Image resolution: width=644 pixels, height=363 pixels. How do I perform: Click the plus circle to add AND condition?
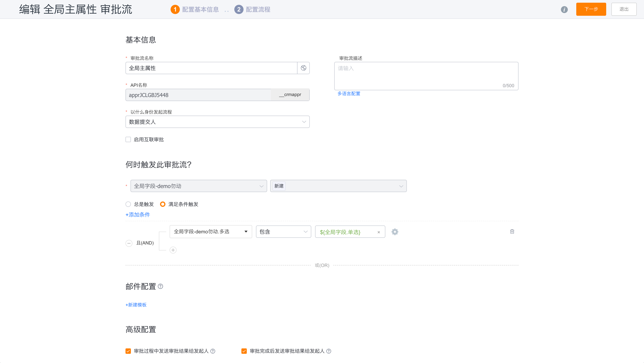[x=173, y=250]
